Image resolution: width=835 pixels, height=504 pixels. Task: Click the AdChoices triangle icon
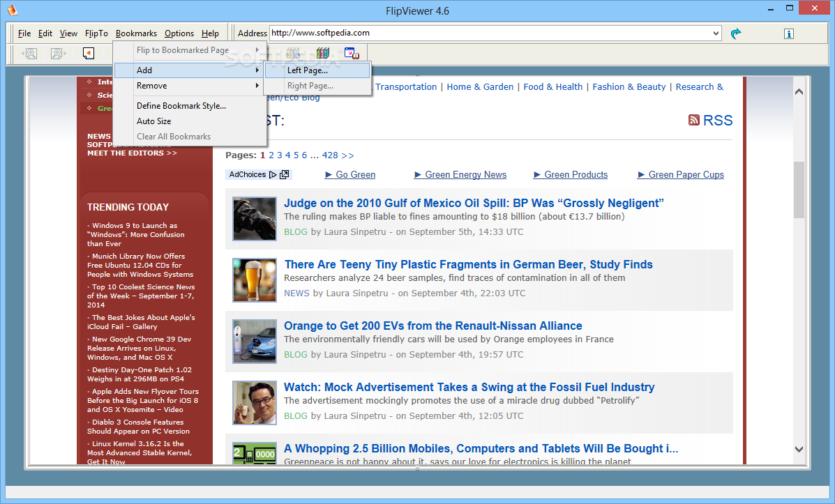(x=273, y=174)
